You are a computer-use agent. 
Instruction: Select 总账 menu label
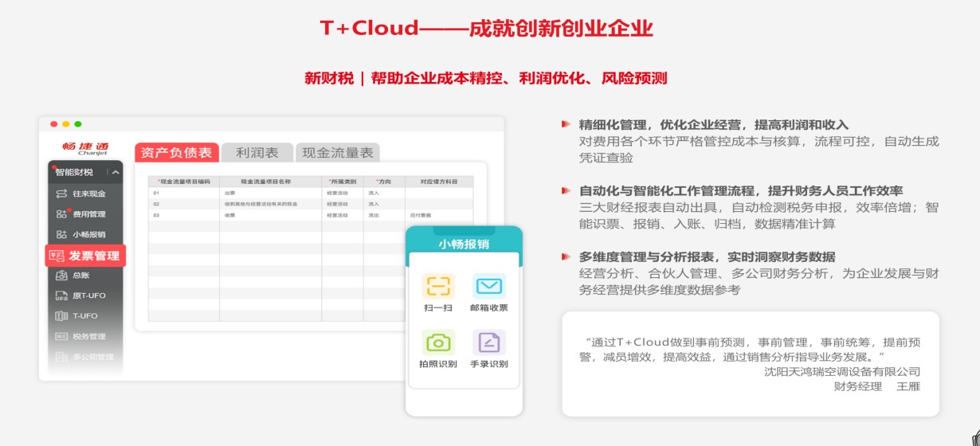point(80,276)
